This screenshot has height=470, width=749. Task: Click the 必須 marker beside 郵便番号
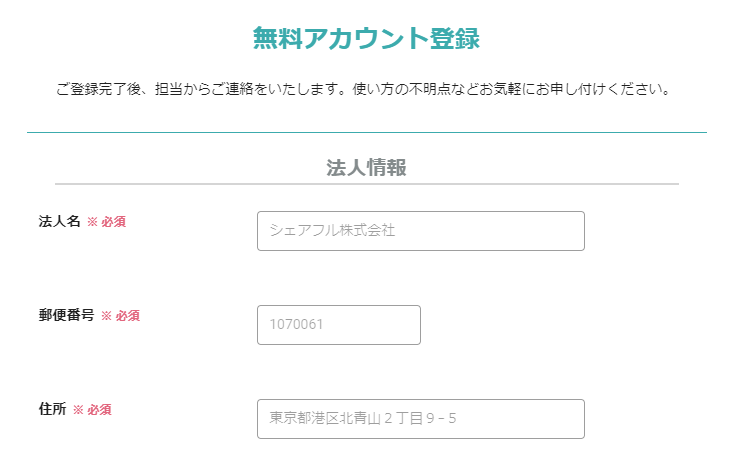click(x=127, y=316)
